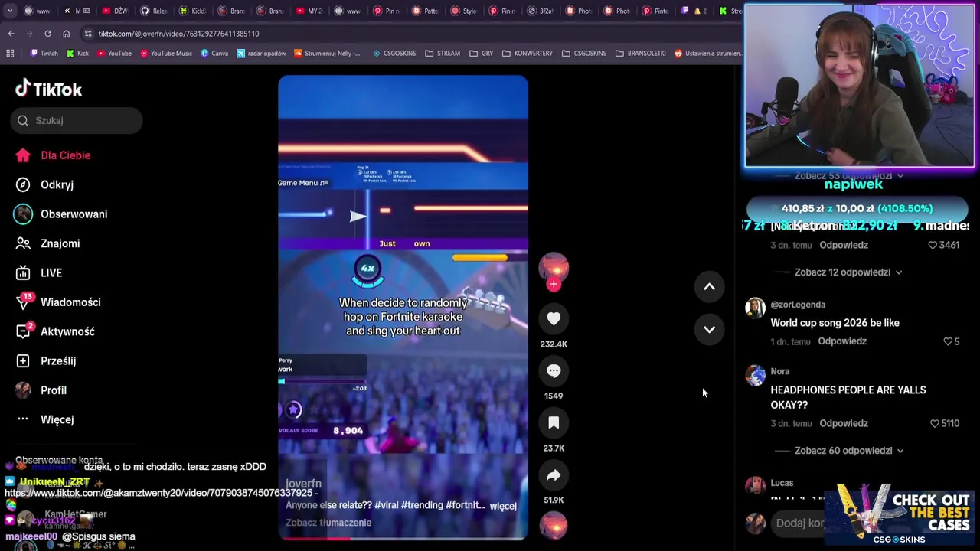Expand Zobacz 60 odpowiedzi replies
The image size is (980, 551).
click(848, 451)
